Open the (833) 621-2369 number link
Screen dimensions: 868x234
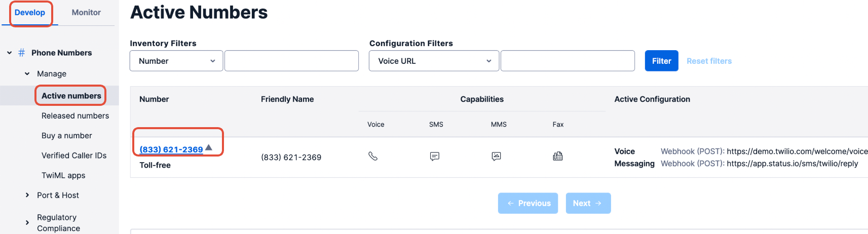[171, 149]
